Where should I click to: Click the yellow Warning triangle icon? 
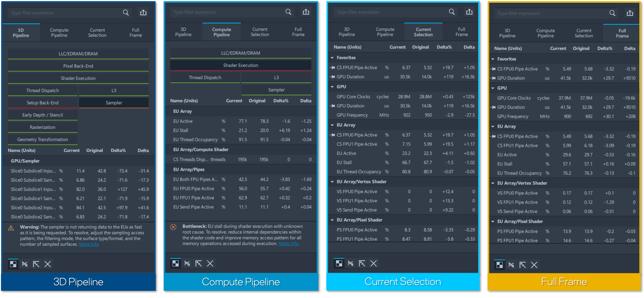pyautogui.click(x=11, y=228)
